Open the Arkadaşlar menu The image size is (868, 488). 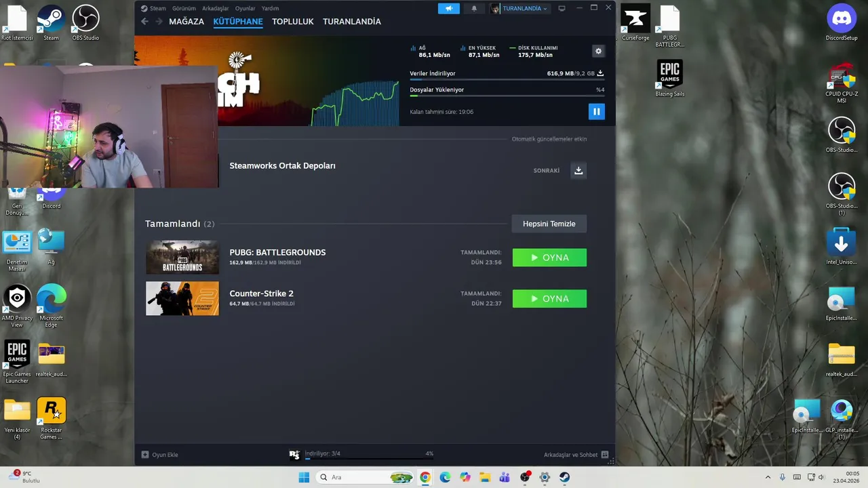[x=215, y=8]
